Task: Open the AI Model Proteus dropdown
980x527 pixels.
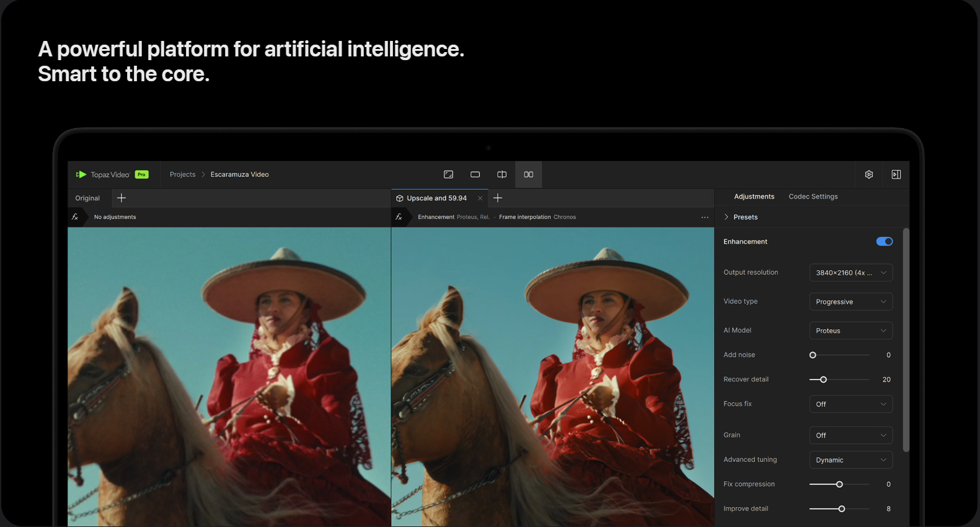Action: pos(850,331)
